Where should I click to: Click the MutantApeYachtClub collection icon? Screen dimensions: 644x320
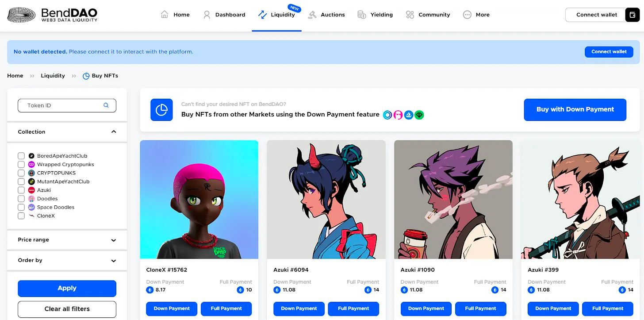[31, 181]
